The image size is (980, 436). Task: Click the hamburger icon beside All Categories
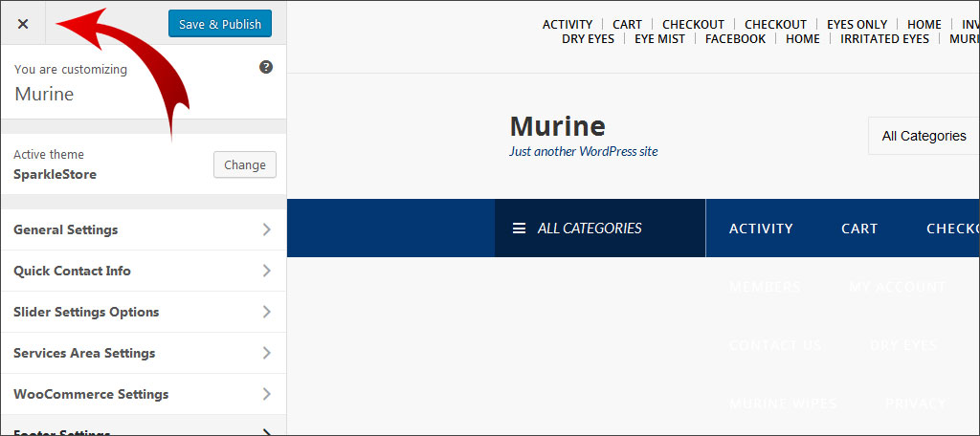click(x=519, y=229)
